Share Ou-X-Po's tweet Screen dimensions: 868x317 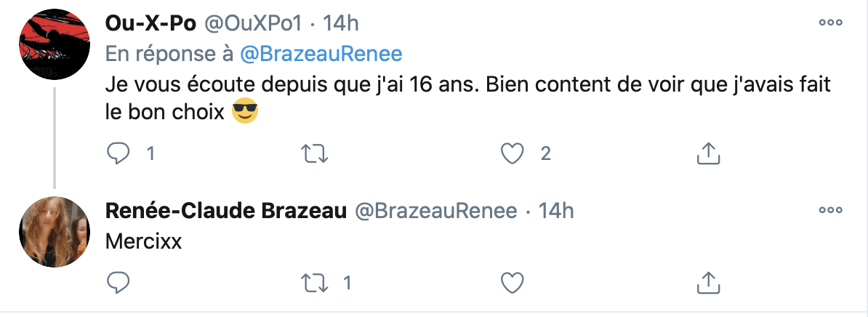(x=708, y=154)
